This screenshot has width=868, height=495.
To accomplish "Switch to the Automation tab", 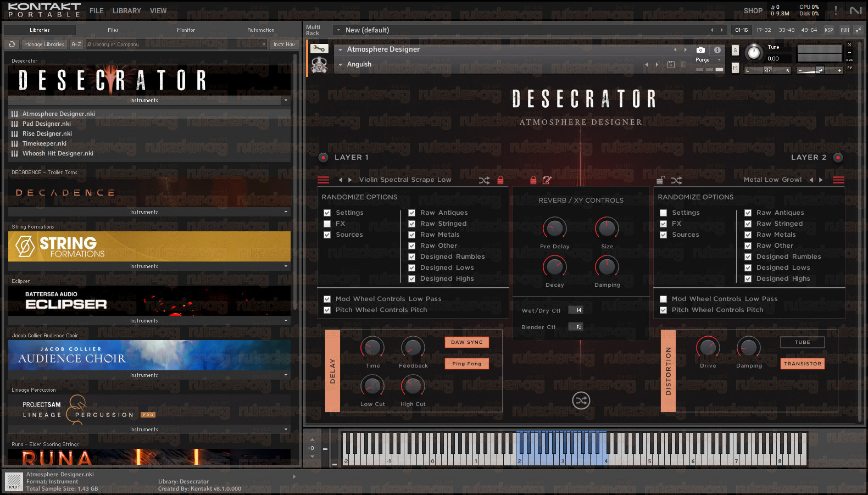I will [261, 30].
